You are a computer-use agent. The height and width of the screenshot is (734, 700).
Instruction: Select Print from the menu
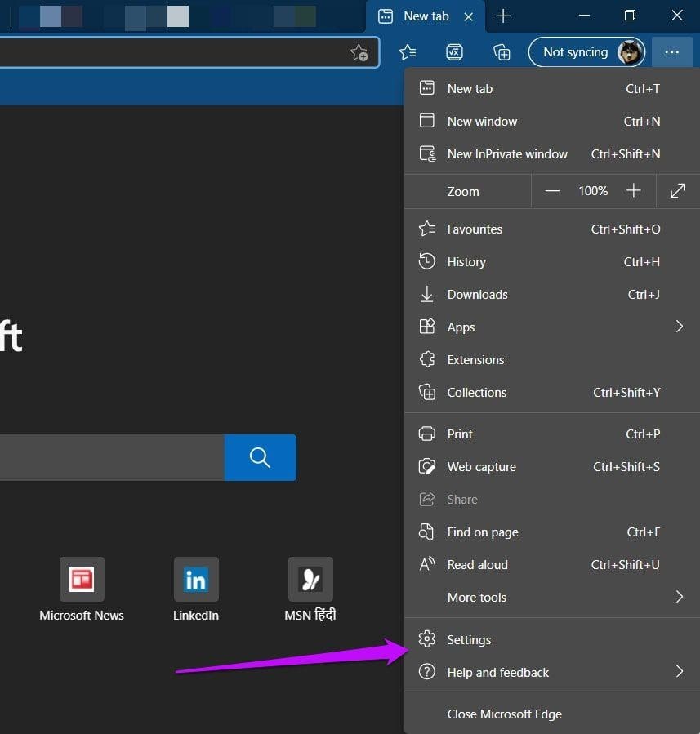point(552,434)
